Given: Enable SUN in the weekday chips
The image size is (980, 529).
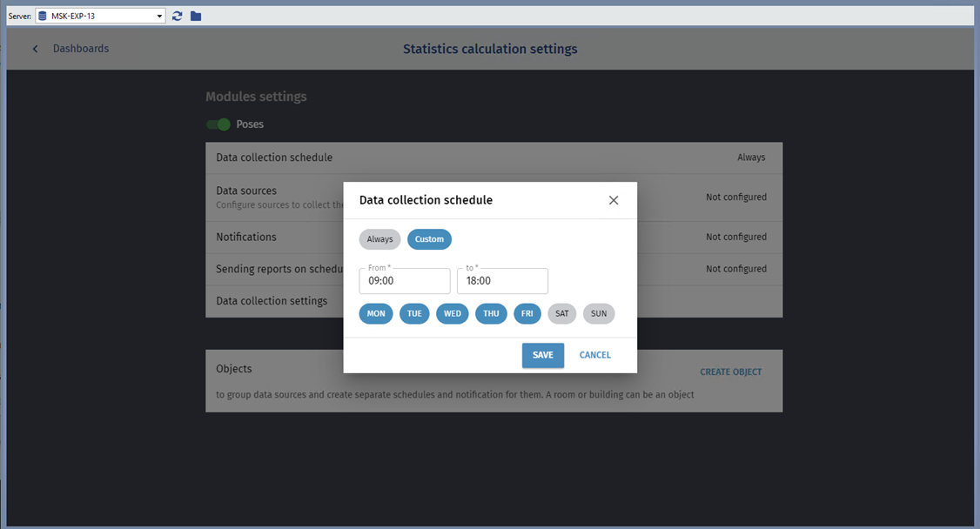Looking at the screenshot, I should tap(599, 313).
